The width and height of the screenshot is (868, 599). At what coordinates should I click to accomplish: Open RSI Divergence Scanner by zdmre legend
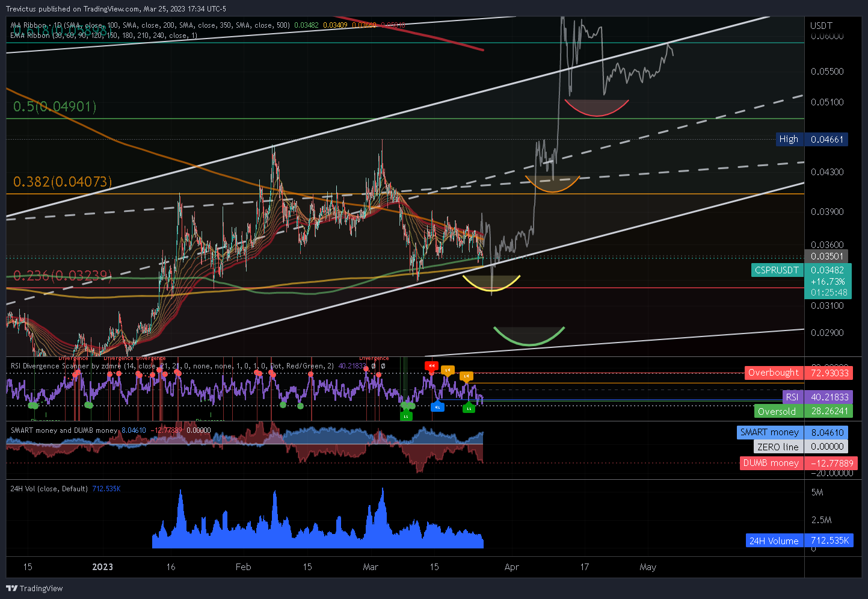[172, 365]
